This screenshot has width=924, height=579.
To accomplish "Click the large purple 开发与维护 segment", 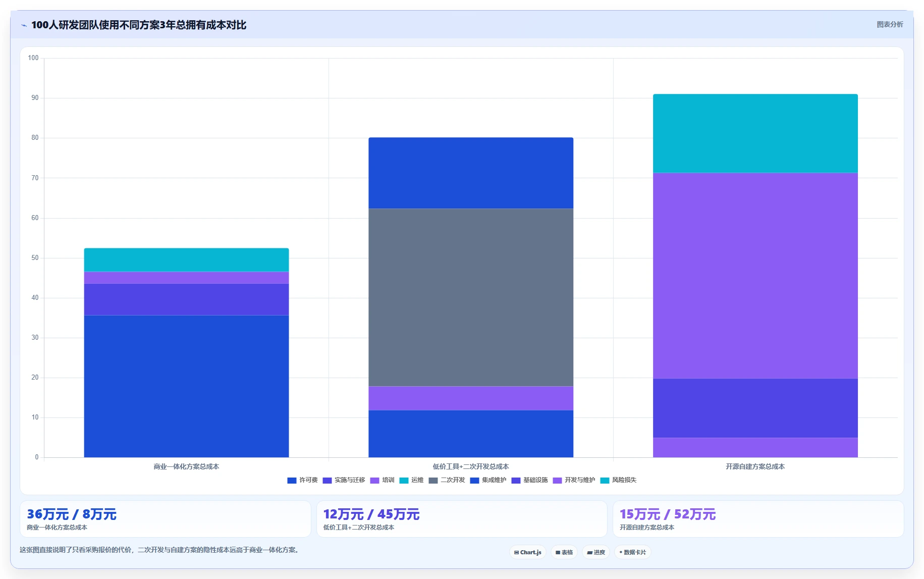I will pos(755,276).
